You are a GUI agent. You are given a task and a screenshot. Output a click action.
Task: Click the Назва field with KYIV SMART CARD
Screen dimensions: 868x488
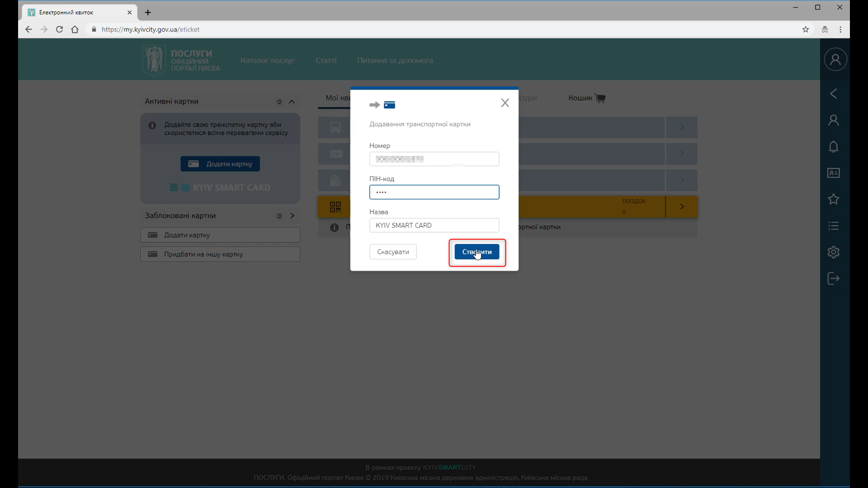(x=434, y=225)
